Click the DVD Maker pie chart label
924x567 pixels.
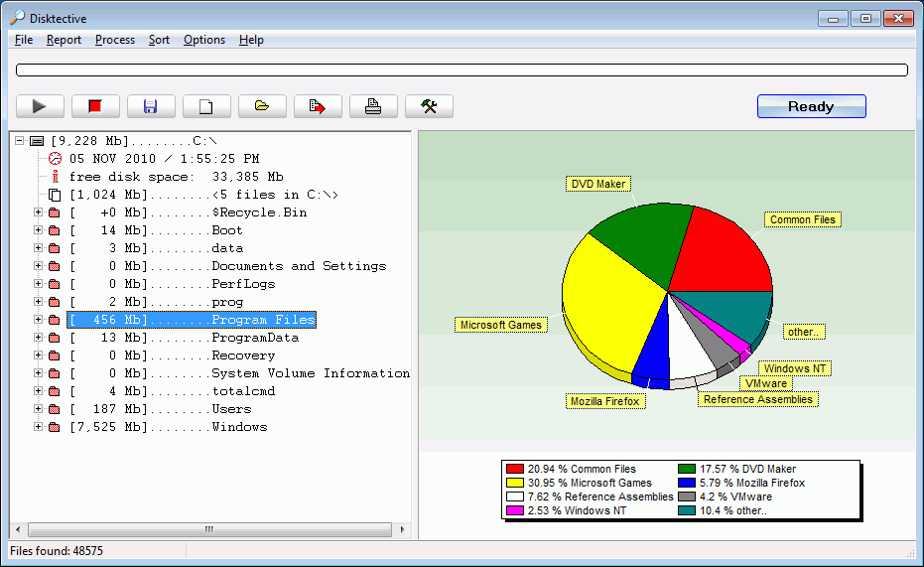point(598,184)
